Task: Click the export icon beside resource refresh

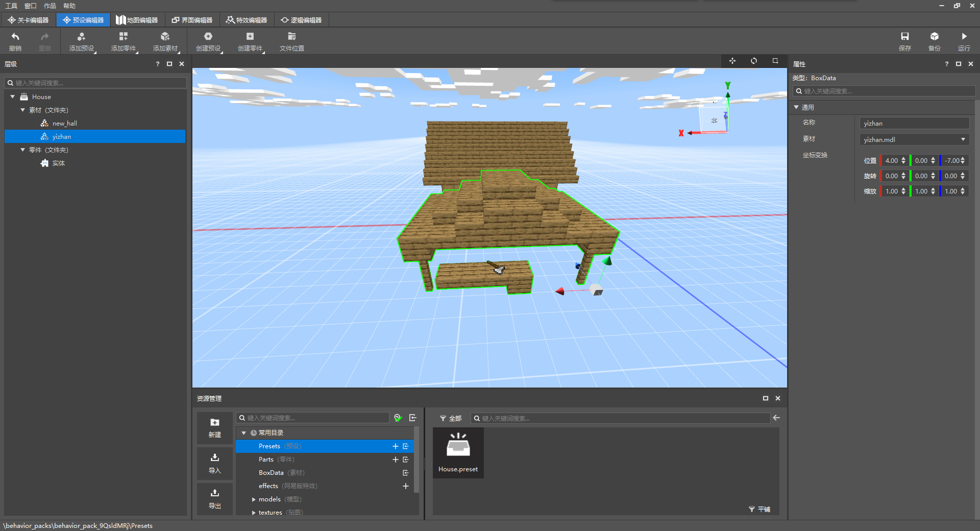Action: [x=413, y=418]
